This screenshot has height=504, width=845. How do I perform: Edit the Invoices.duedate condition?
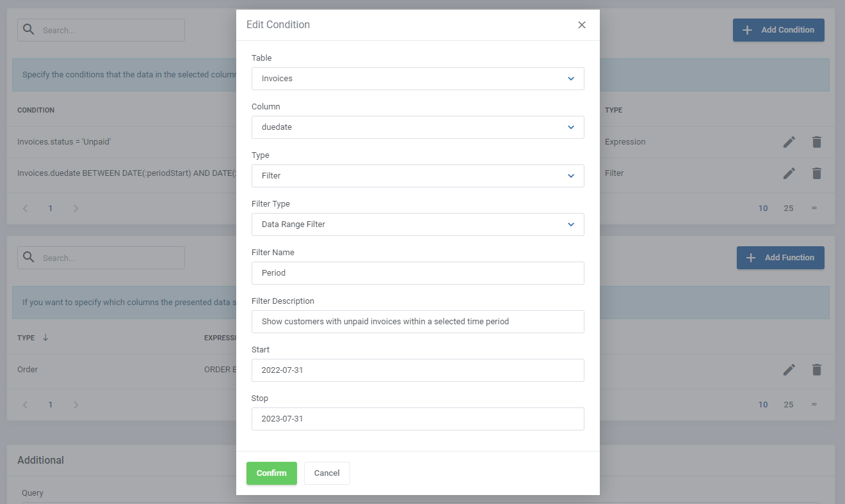pyautogui.click(x=789, y=173)
